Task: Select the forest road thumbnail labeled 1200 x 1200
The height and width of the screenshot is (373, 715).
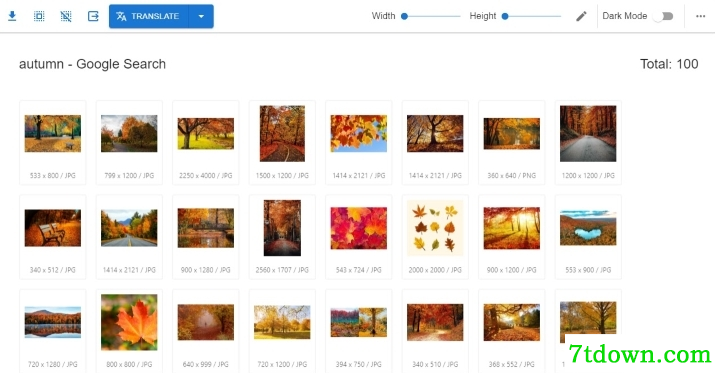Action: pos(588,134)
